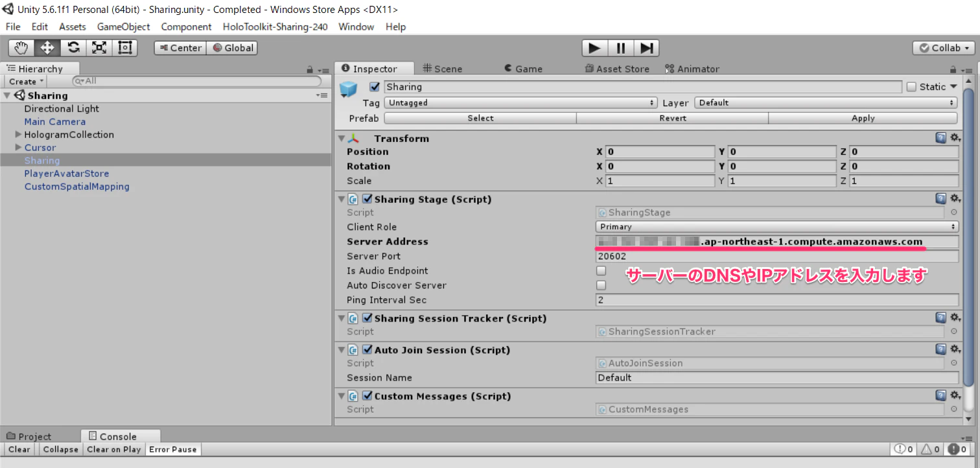Disable the Auto Join Session script checkbox
The width and height of the screenshot is (980, 468).
[367, 349]
